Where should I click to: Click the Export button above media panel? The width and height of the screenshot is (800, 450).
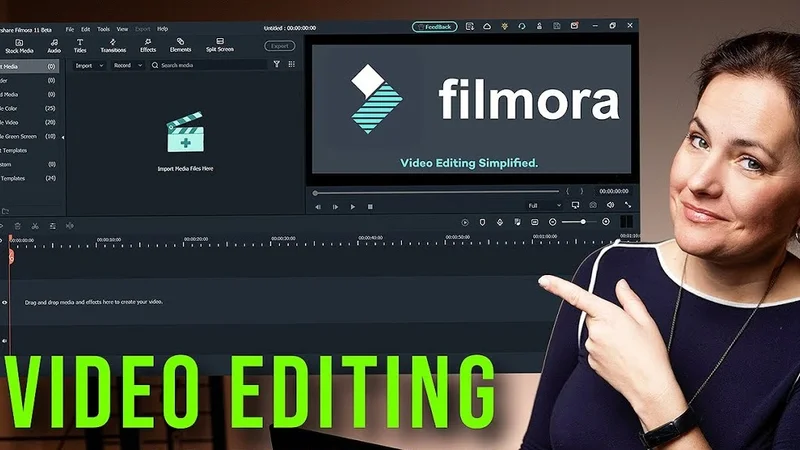(x=280, y=46)
